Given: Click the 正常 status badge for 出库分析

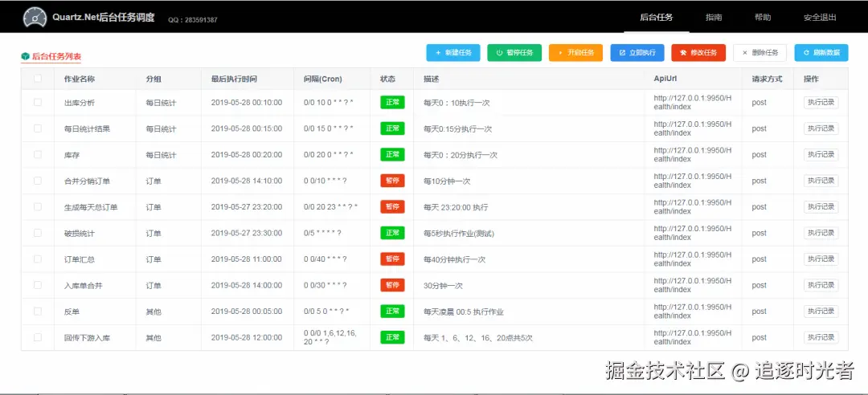Looking at the screenshot, I should pos(392,102).
